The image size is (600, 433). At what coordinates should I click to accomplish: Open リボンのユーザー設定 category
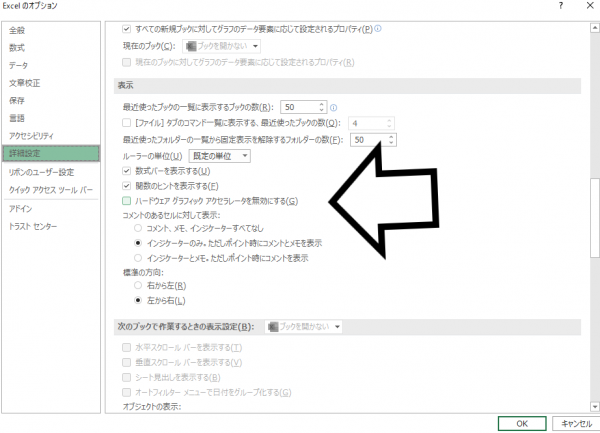tap(51, 173)
